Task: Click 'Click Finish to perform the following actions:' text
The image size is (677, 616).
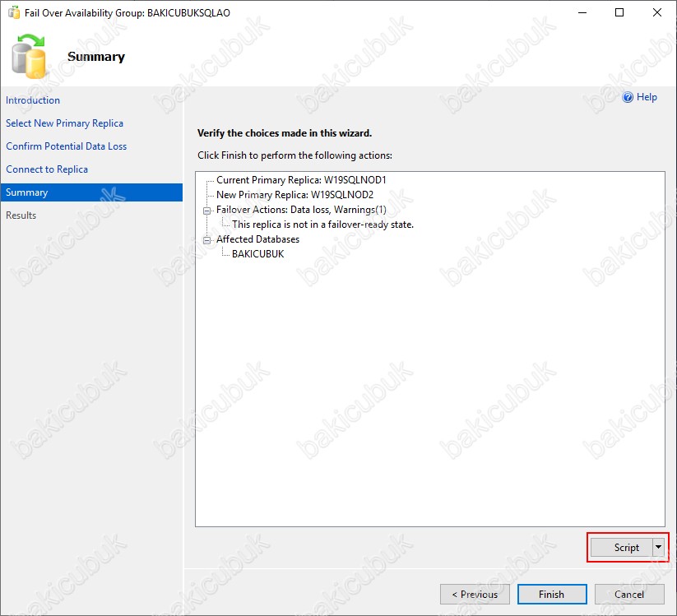Action: click(294, 155)
